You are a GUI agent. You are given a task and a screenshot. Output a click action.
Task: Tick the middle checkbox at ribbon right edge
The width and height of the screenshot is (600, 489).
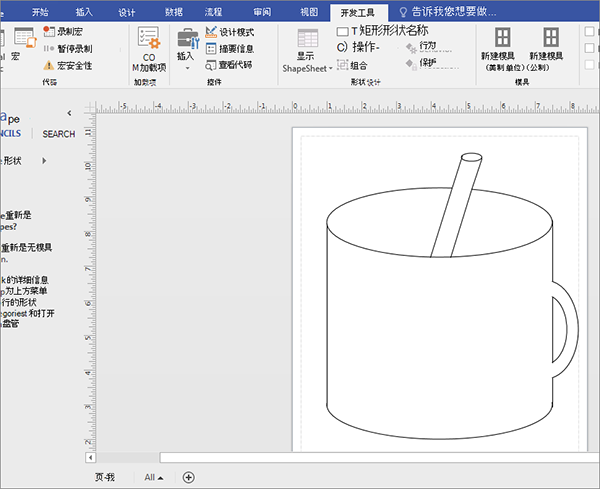[588, 48]
